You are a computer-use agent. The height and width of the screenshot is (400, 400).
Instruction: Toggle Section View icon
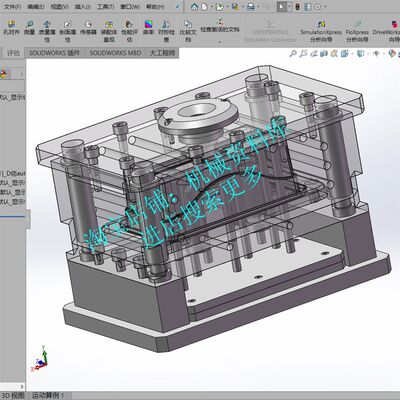(324, 53)
